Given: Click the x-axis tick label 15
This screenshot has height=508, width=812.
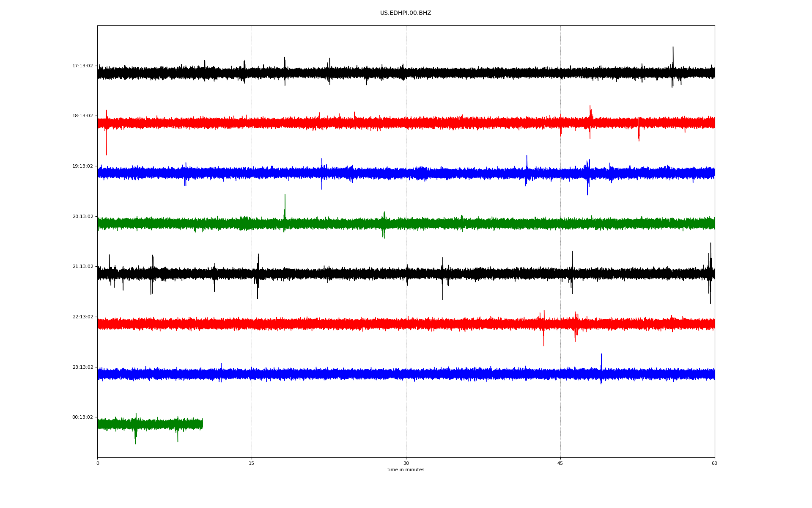Looking at the screenshot, I should (x=252, y=463).
